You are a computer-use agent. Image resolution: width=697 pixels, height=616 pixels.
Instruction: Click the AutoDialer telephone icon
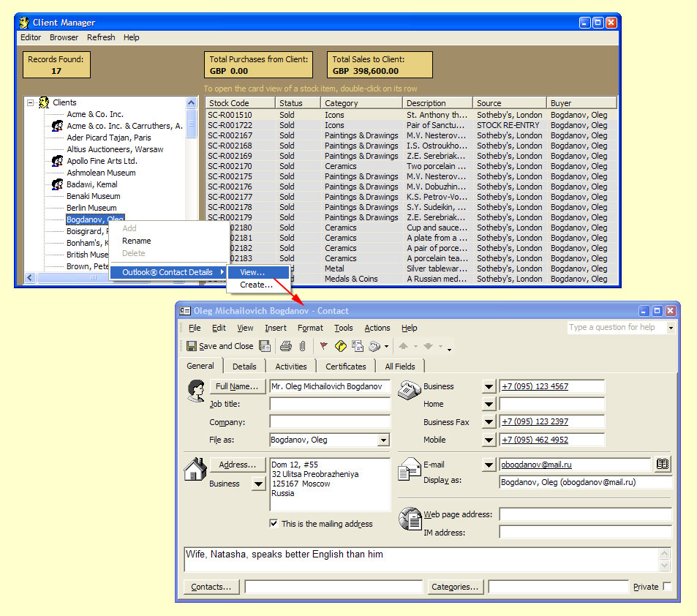[374, 346]
